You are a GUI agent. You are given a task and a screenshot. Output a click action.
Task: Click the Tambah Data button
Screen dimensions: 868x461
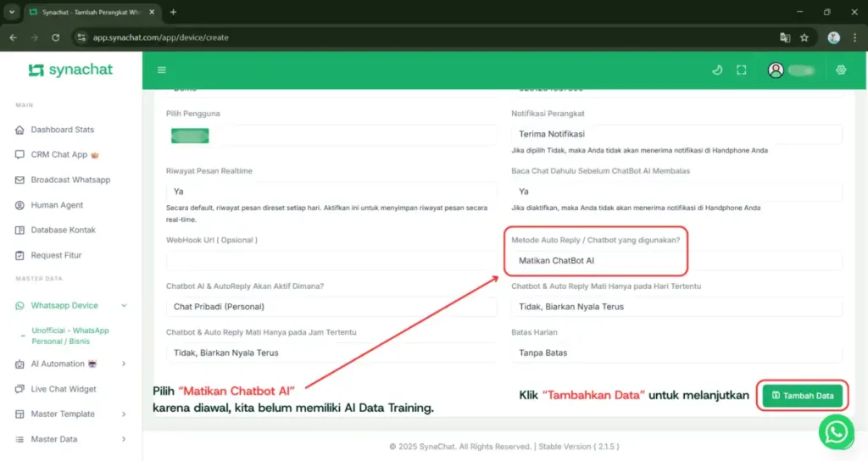click(802, 396)
